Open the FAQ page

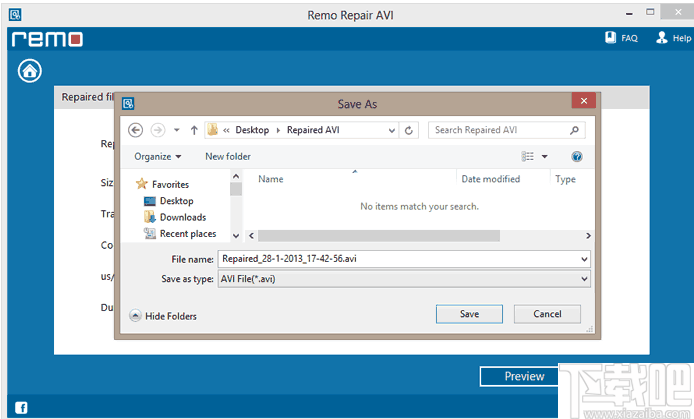click(x=621, y=38)
